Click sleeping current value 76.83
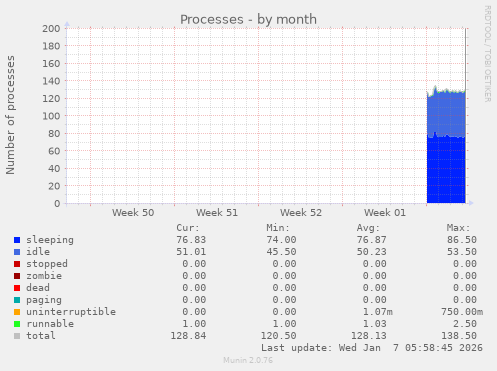 click(191, 240)
